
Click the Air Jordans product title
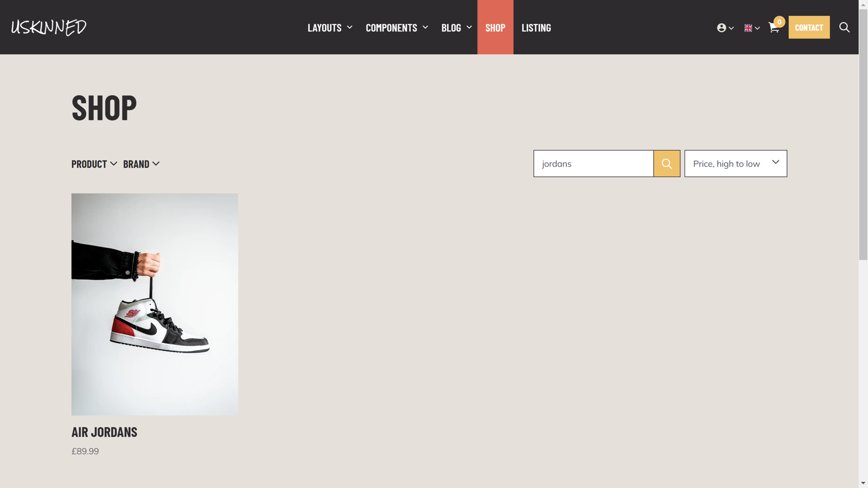(x=104, y=432)
